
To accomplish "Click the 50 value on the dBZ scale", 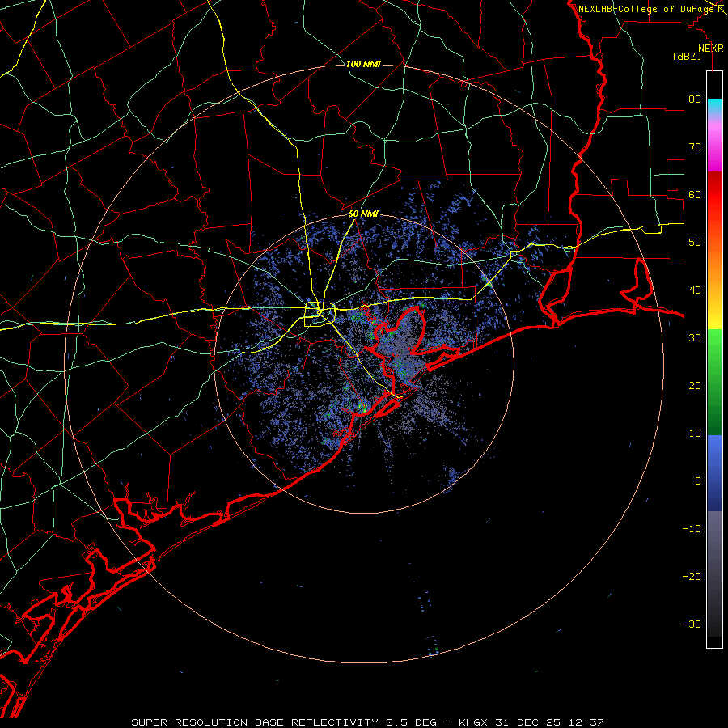I will (695, 243).
